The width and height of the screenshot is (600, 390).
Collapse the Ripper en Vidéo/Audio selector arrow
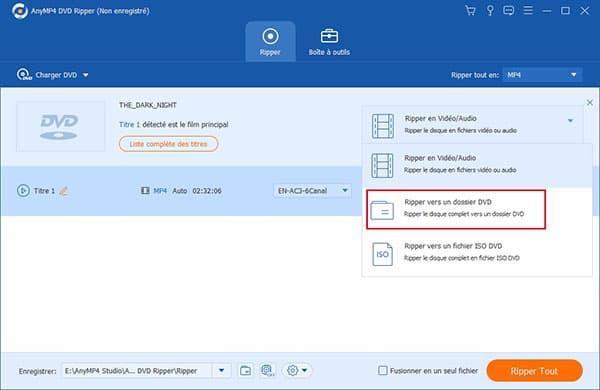(x=570, y=121)
